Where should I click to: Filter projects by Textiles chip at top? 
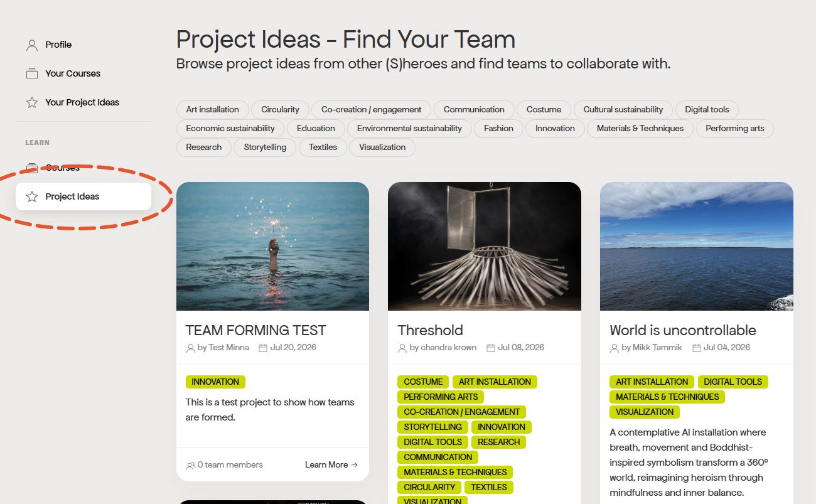(x=323, y=147)
